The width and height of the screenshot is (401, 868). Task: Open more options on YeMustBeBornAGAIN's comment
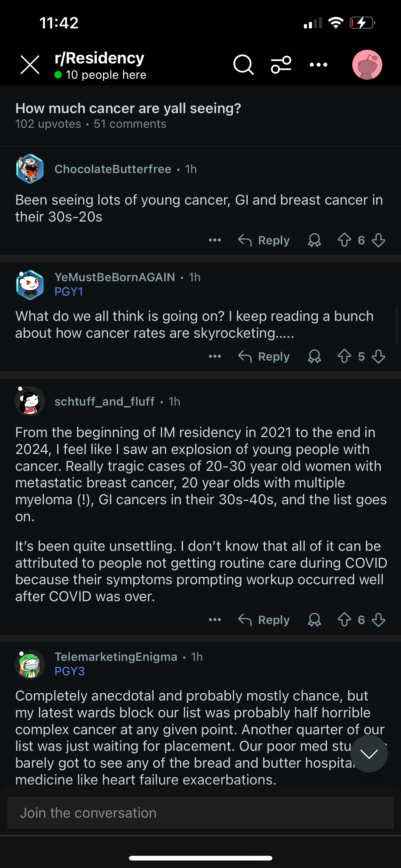coord(215,357)
